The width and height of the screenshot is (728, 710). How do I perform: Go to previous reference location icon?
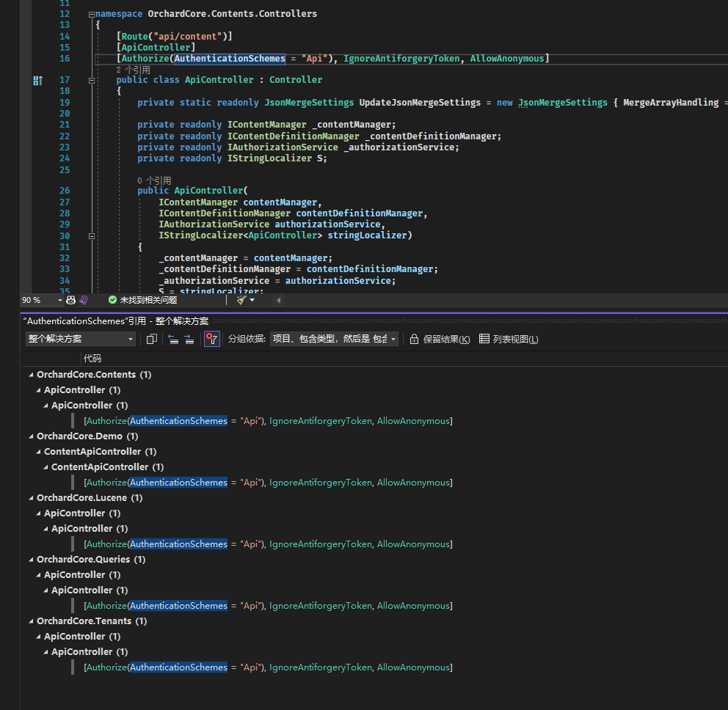(173, 339)
